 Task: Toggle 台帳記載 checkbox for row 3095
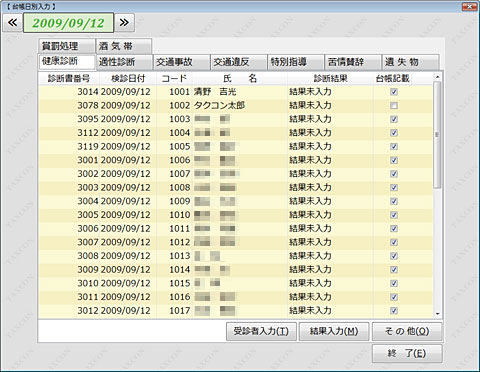(x=394, y=119)
